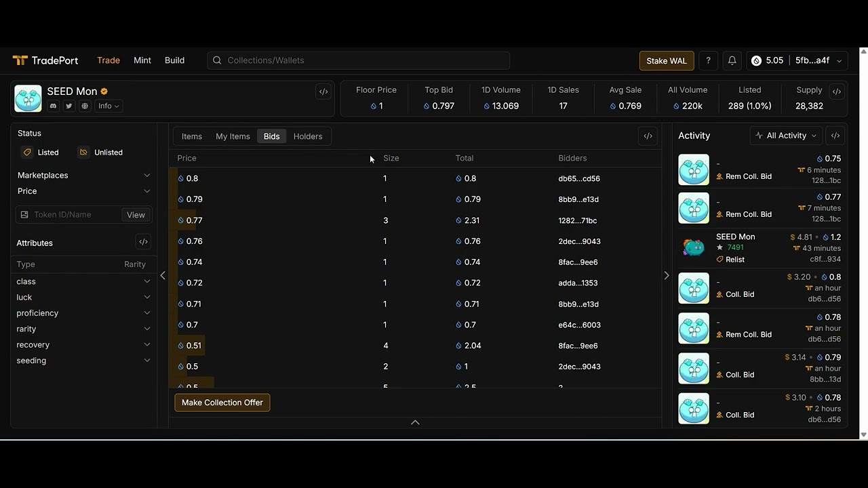This screenshot has width=868, height=488.
Task: Click the Token ID search field icon
Action: (24, 215)
